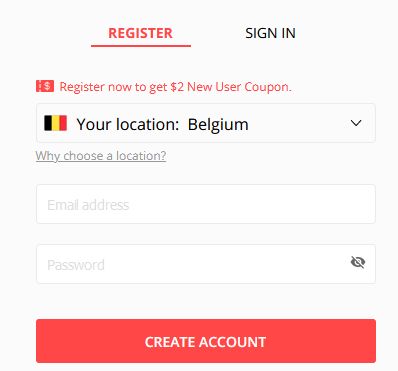This screenshot has width=398, height=371.
Task: Focus the Email address input field
Action: (206, 204)
